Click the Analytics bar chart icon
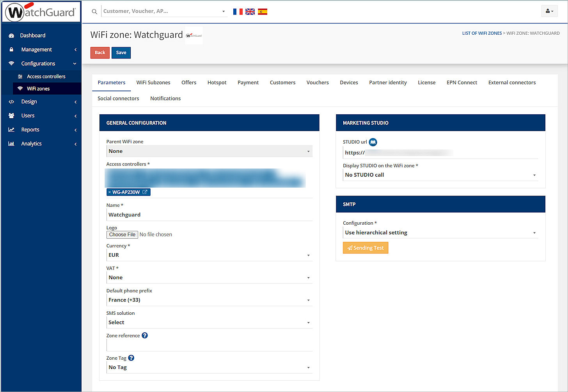Viewport: 568px width, 392px height. click(x=11, y=144)
